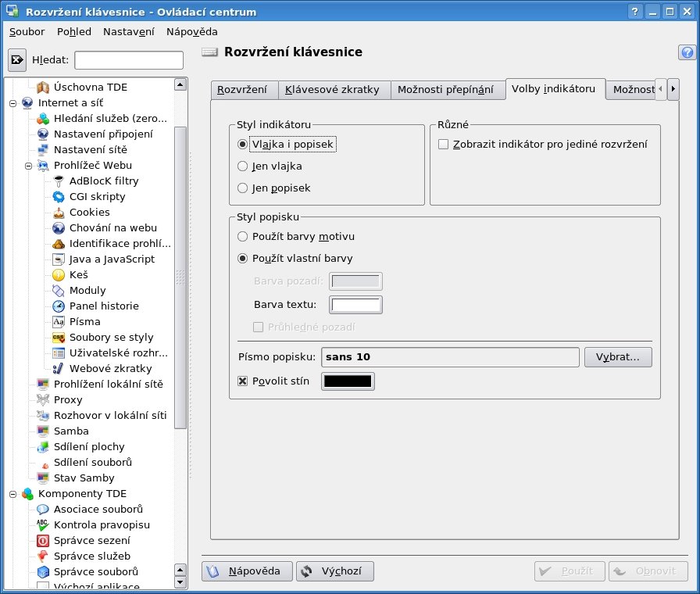
Task: Select Správce služeb tree item
Action: click(92, 556)
